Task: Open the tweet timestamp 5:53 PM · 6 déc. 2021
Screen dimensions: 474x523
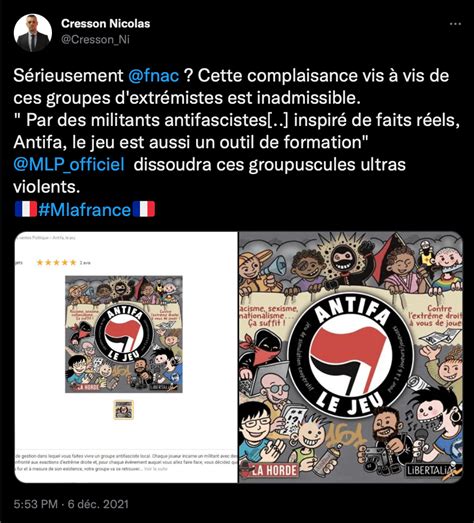Action: point(71,504)
